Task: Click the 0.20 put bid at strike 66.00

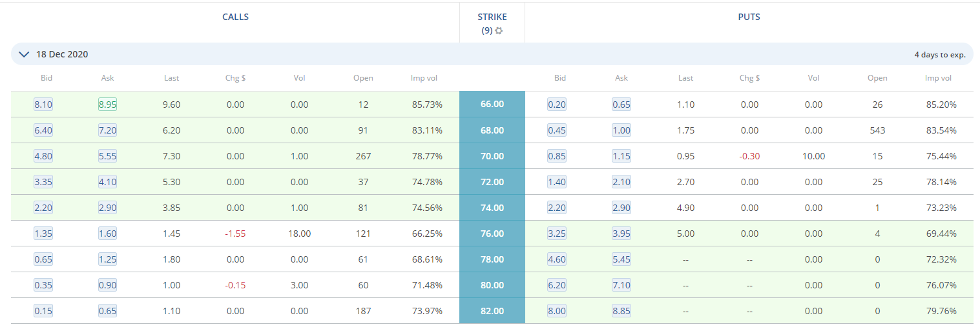Action: pyautogui.click(x=557, y=105)
